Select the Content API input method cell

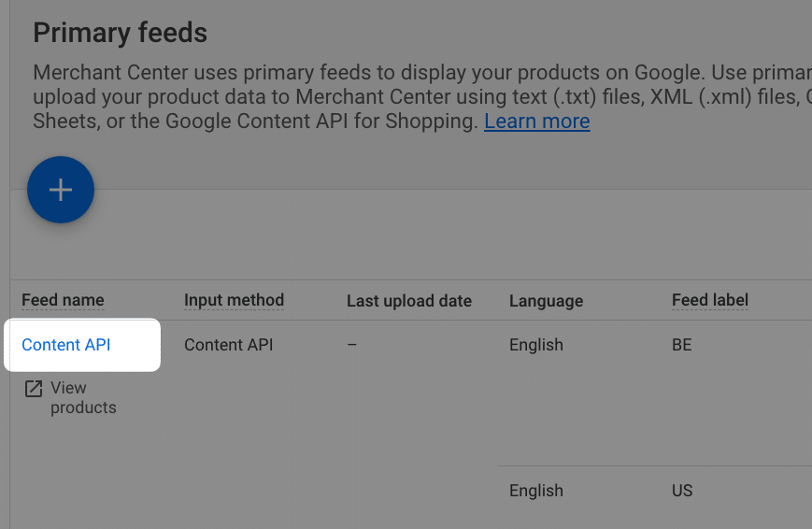pos(228,345)
